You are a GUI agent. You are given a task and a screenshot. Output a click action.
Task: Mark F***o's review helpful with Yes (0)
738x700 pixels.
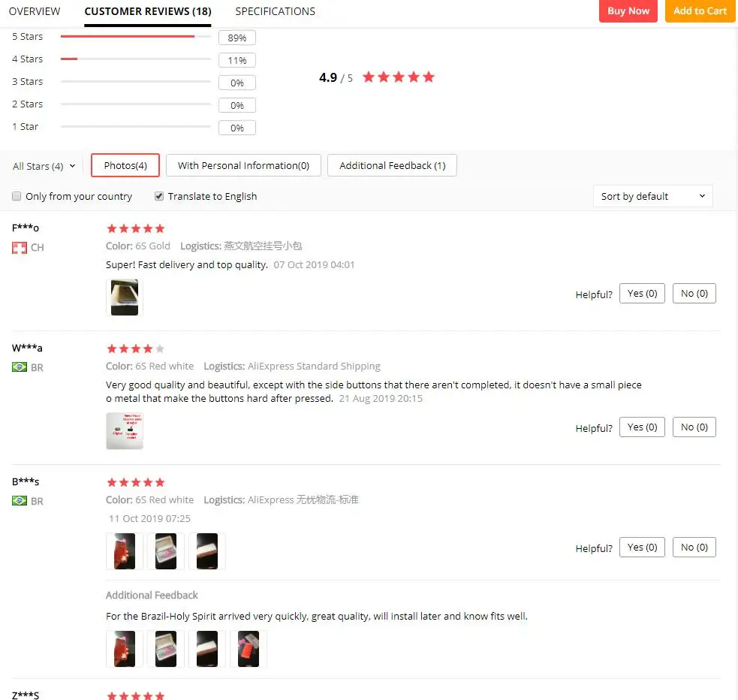pos(642,293)
